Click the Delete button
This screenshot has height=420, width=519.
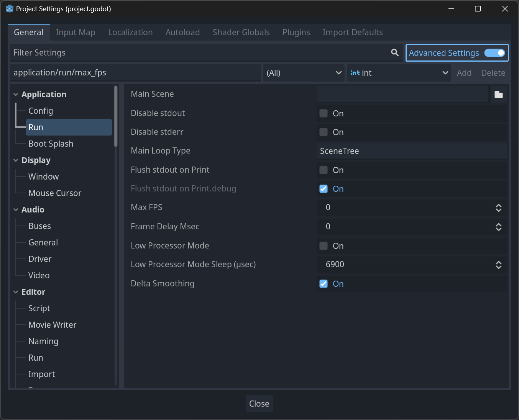[493, 73]
